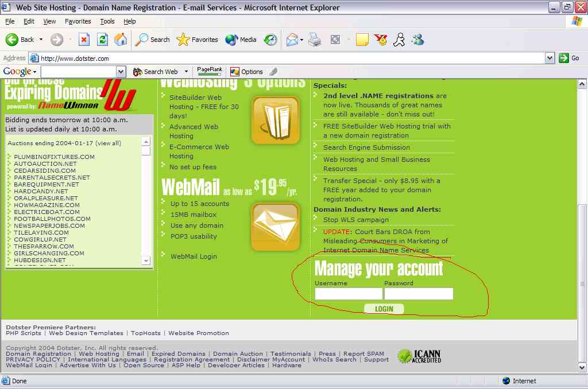Screen dimensions: 588x389
Task: Click the LOGIN button
Action: click(384, 309)
